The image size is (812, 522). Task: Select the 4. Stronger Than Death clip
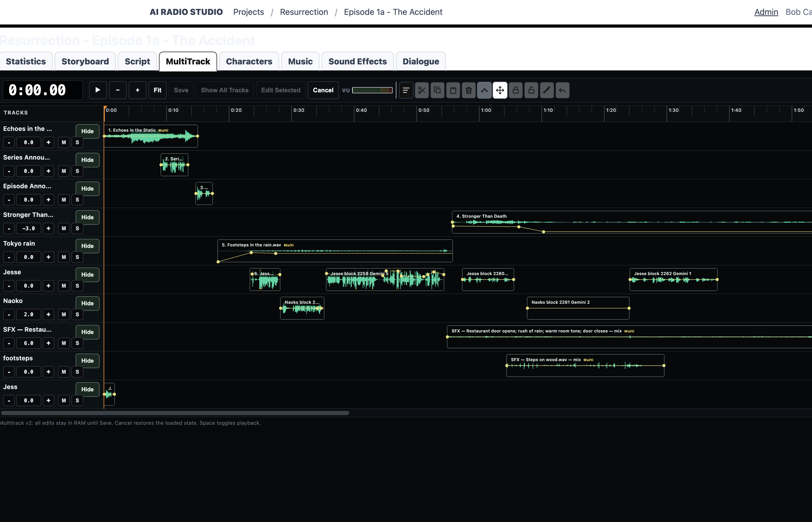tap(632, 222)
